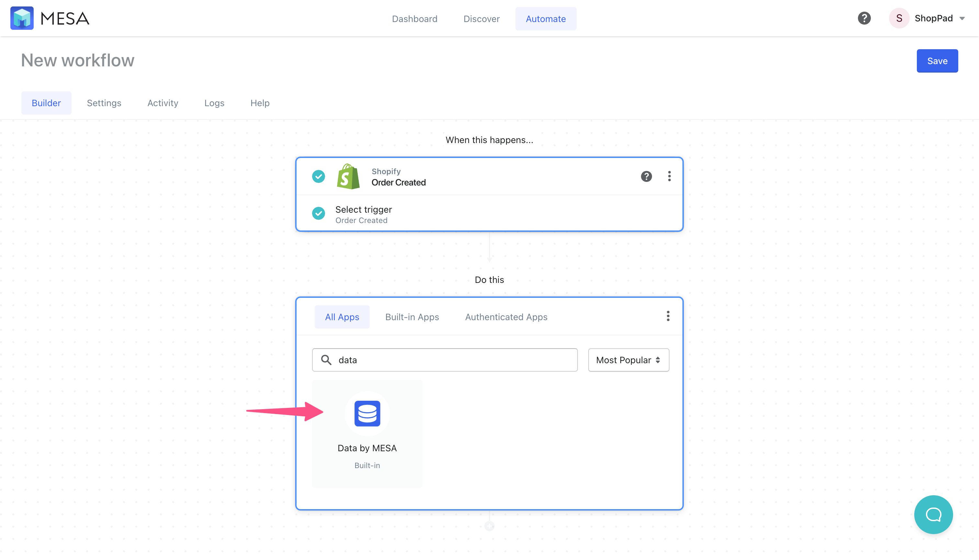This screenshot has width=979, height=560.
Task: Edit the New workflow title
Action: 78,61
